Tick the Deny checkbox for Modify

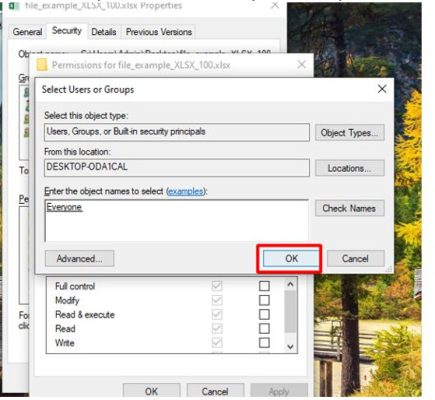coord(264,300)
